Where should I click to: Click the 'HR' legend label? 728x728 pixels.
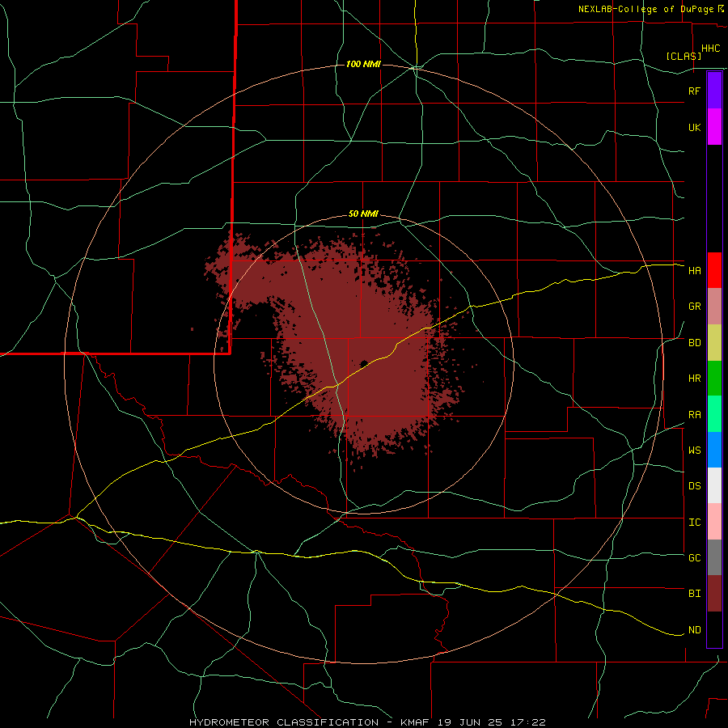pyautogui.click(x=694, y=379)
